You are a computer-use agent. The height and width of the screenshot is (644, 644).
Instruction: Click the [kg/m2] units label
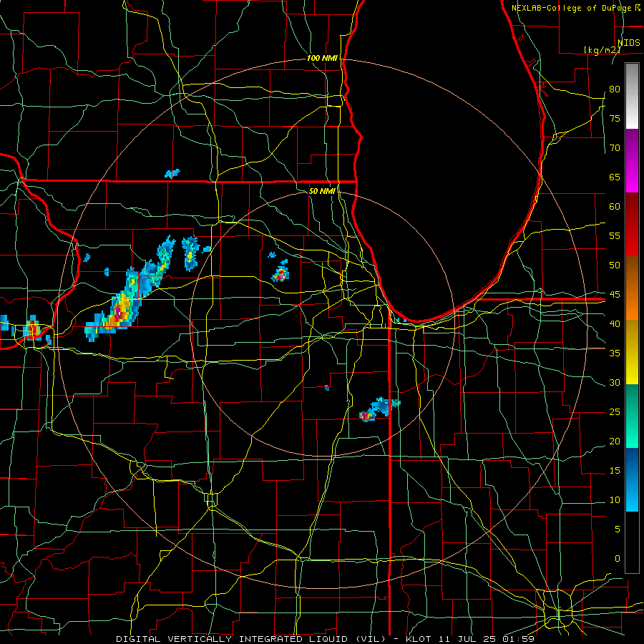click(602, 49)
